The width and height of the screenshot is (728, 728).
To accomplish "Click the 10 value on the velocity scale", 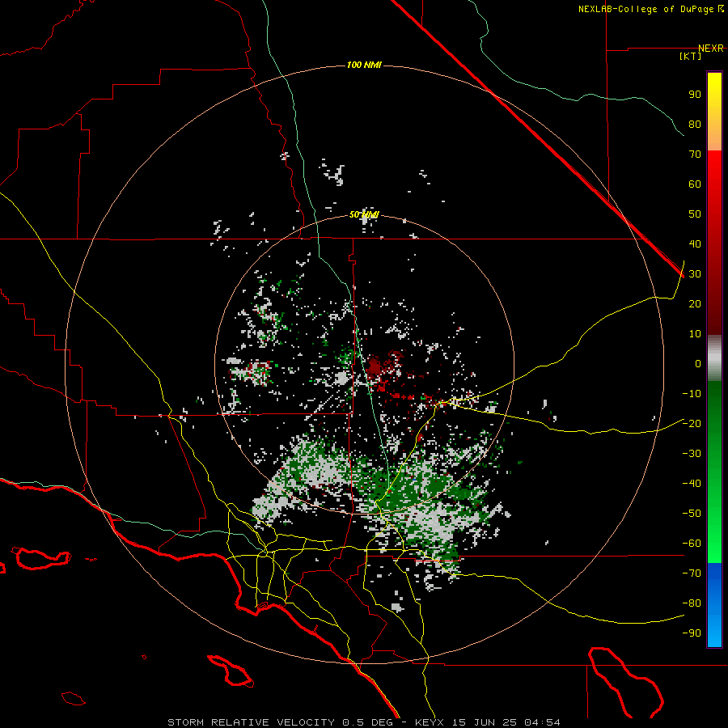I will [695, 334].
